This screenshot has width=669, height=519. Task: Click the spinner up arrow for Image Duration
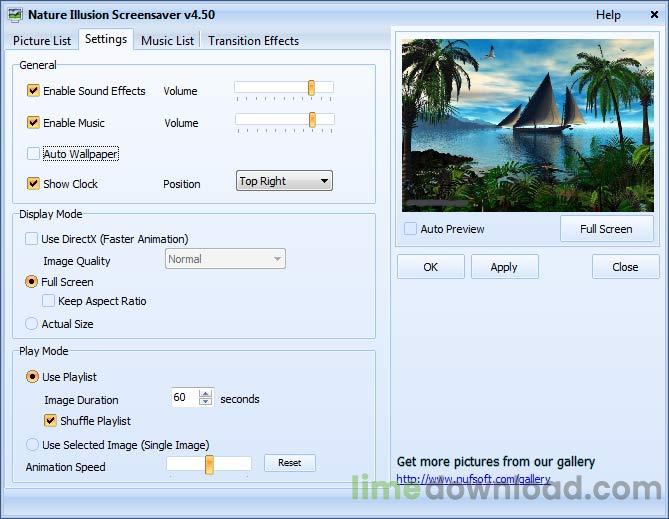coord(205,394)
